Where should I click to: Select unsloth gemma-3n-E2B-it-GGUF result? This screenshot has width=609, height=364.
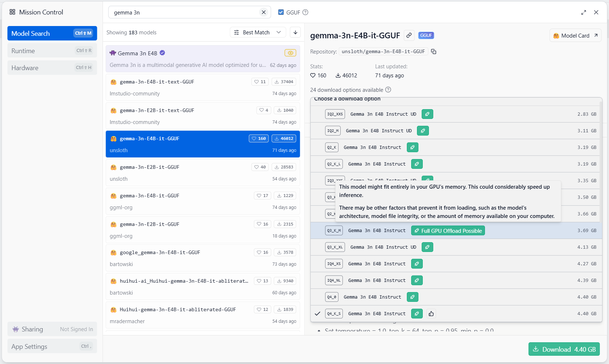coord(203,173)
